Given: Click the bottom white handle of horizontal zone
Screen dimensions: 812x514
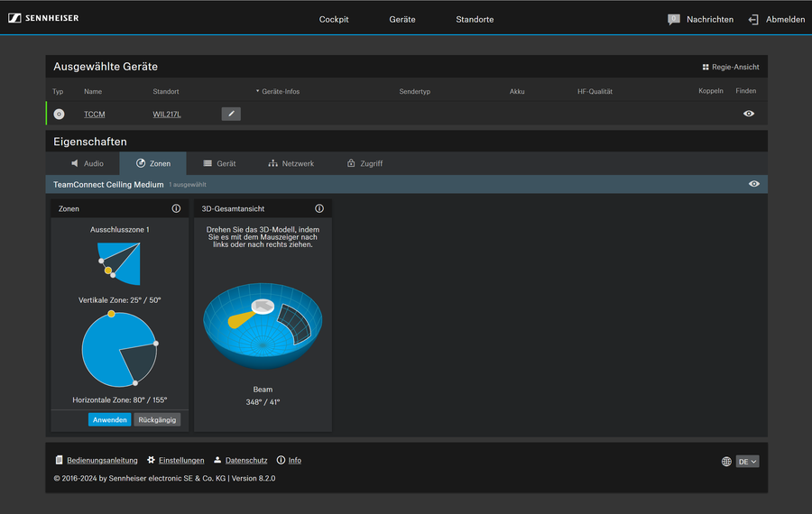Looking at the screenshot, I should (x=135, y=383).
